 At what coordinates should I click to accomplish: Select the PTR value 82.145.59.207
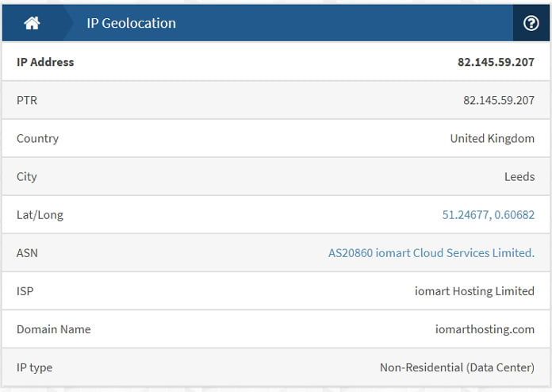[499, 100]
